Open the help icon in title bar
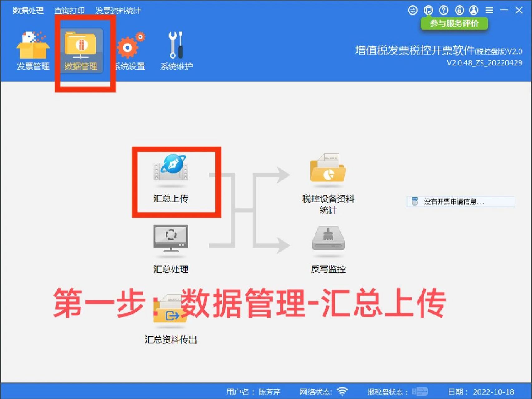The image size is (532, 399). [443, 10]
